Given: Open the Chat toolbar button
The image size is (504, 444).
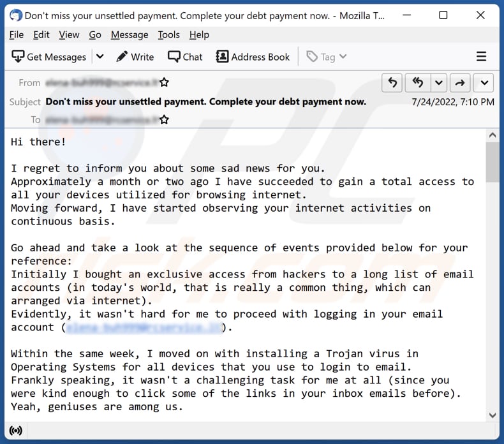Looking at the screenshot, I should [x=185, y=57].
